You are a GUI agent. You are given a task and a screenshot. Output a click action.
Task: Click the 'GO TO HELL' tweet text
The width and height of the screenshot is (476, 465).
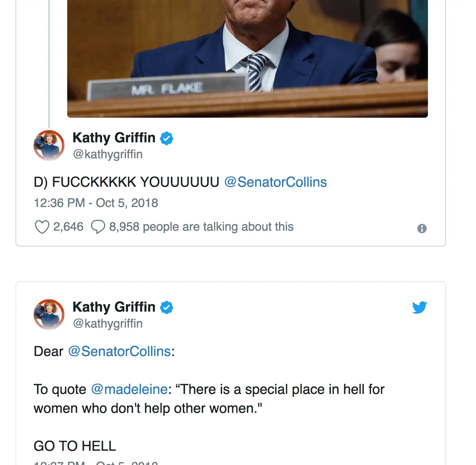[x=75, y=446]
